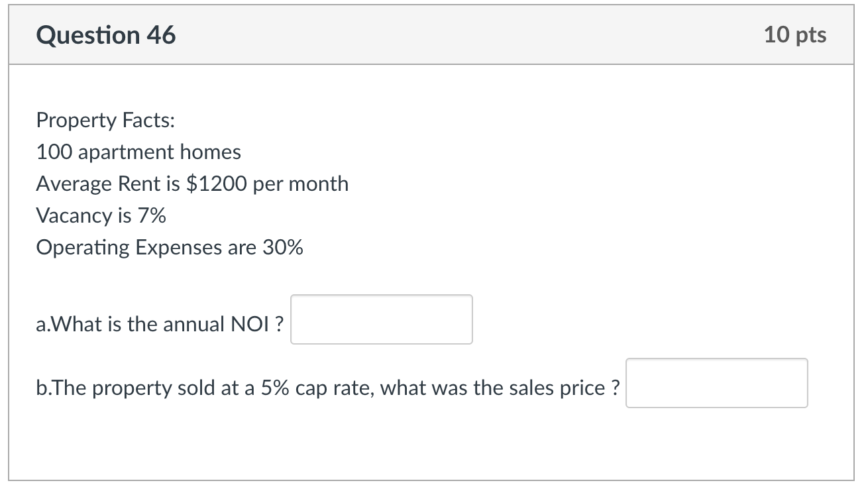Click the "Vacancy is 7%" line
The image size is (868, 493).
click(101, 215)
